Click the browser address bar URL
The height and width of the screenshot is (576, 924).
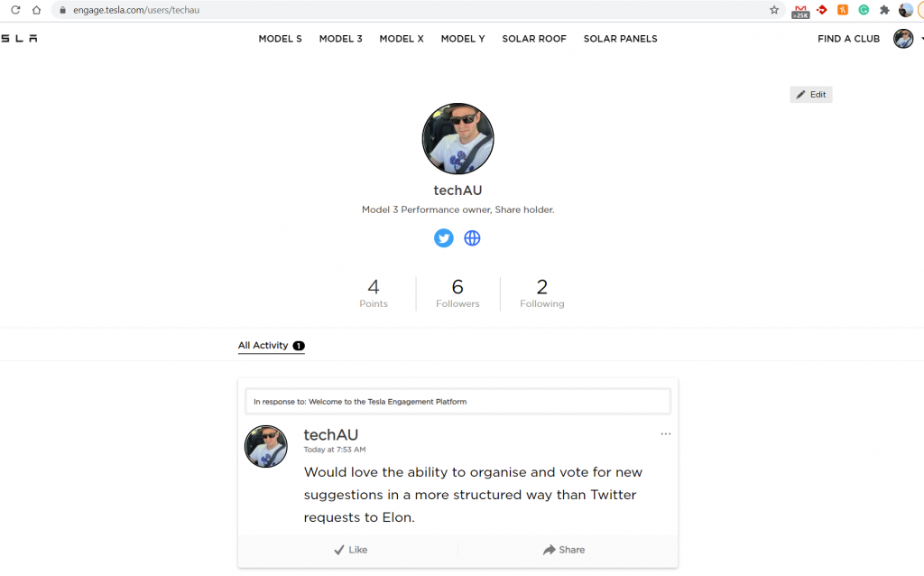[x=135, y=10]
